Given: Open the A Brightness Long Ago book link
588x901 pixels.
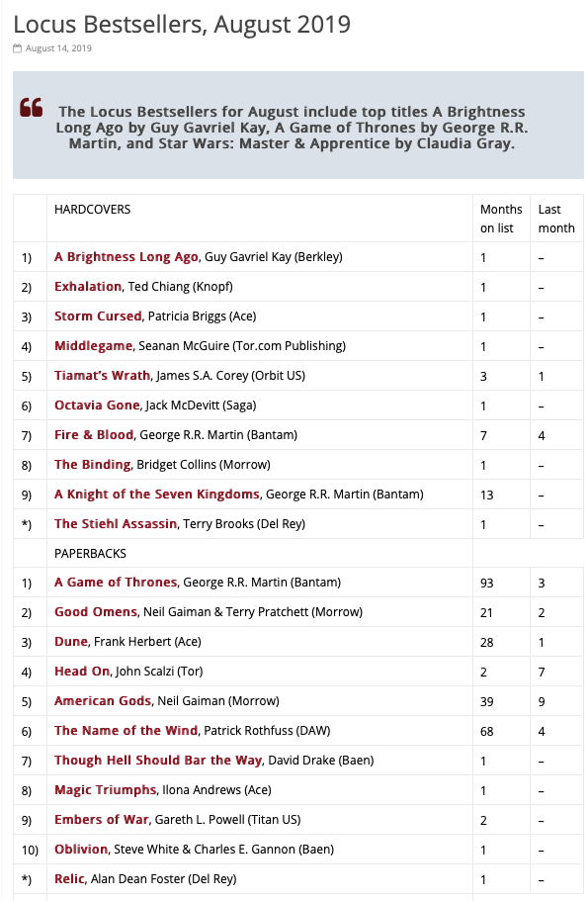Looking at the screenshot, I should pyautogui.click(x=126, y=257).
